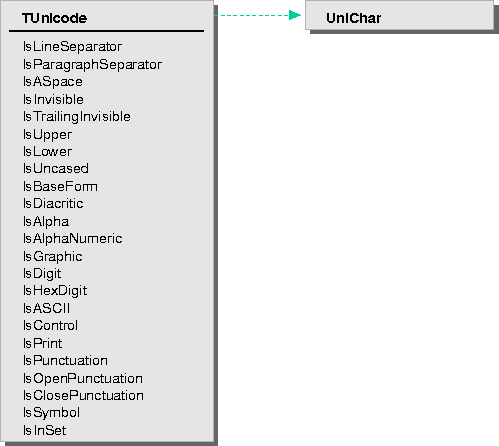
Task: Select IsTrailingInvisible in the list
Action: (77, 117)
